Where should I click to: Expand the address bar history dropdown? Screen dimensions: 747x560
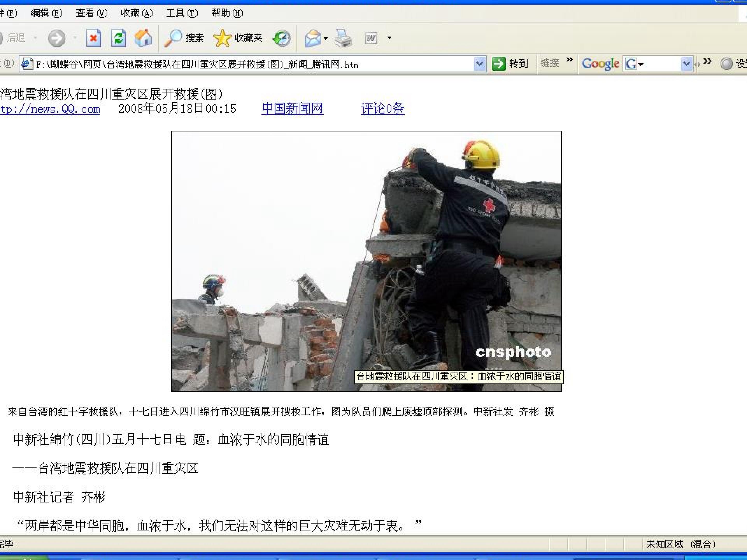click(480, 64)
